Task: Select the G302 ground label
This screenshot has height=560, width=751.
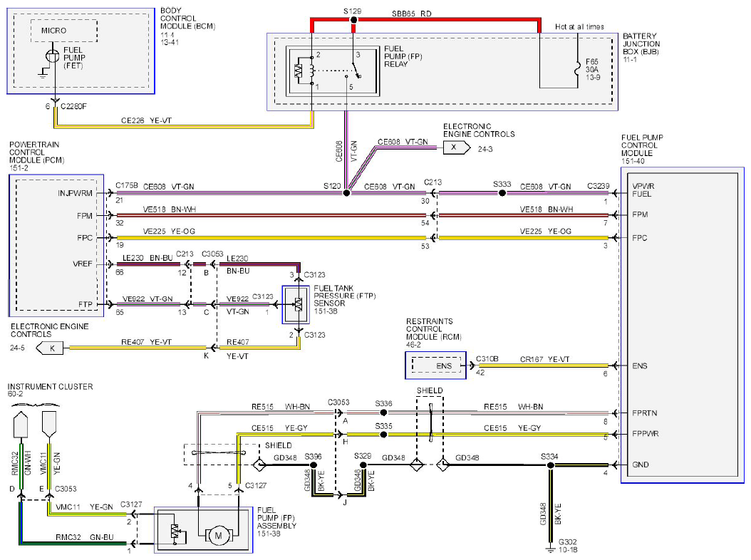Action: 568,542
